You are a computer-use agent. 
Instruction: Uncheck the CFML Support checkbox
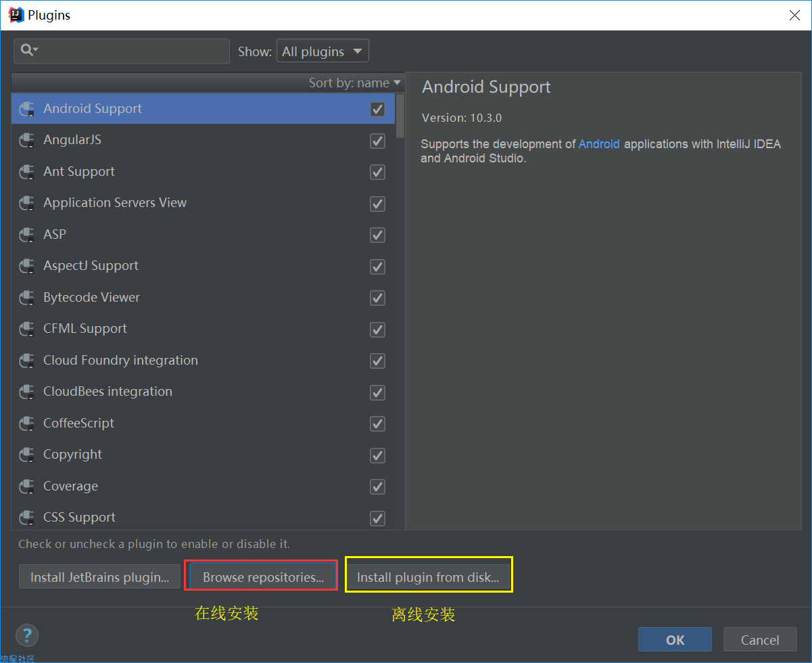(x=377, y=329)
